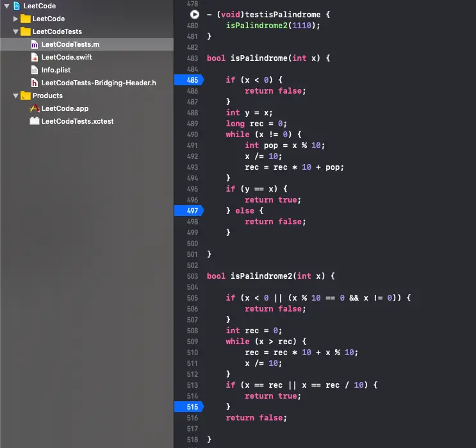Click the testisPalindrome method name
This screenshot has width=476, height=448.
pos(283,15)
